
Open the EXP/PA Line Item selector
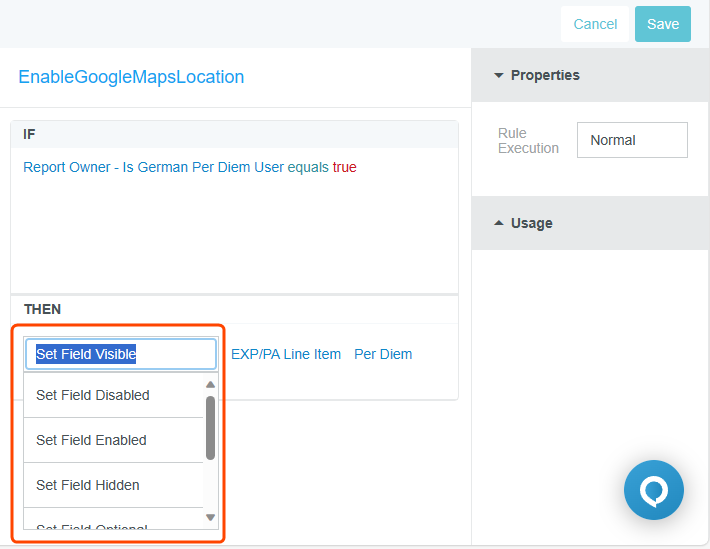(286, 354)
